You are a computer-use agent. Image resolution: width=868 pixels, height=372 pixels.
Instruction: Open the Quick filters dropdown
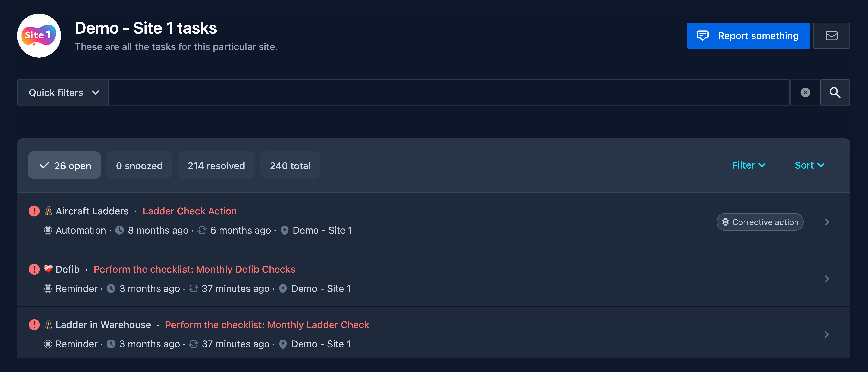pyautogui.click(x=63, y=92)
